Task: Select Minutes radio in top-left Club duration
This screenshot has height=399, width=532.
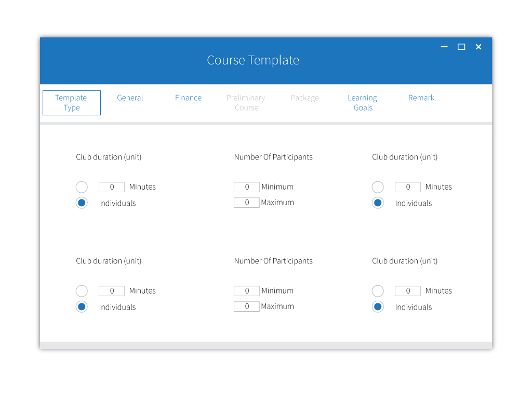Action: click(82, 187)
